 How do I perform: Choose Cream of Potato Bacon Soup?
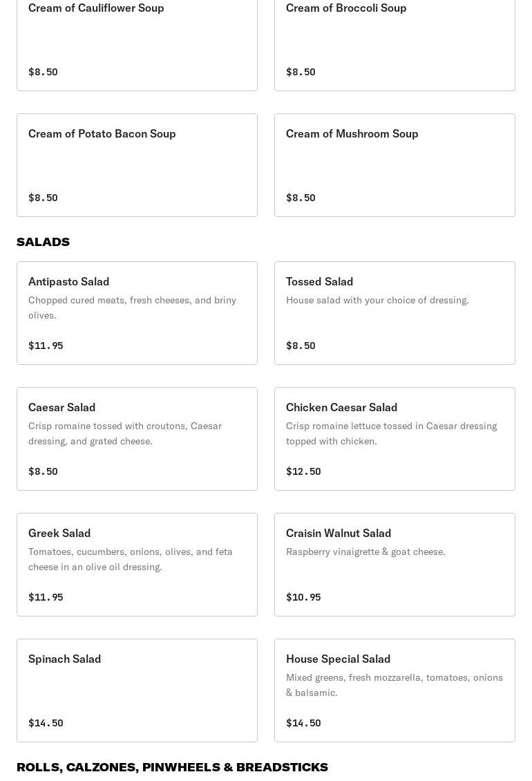click(137, 164)
